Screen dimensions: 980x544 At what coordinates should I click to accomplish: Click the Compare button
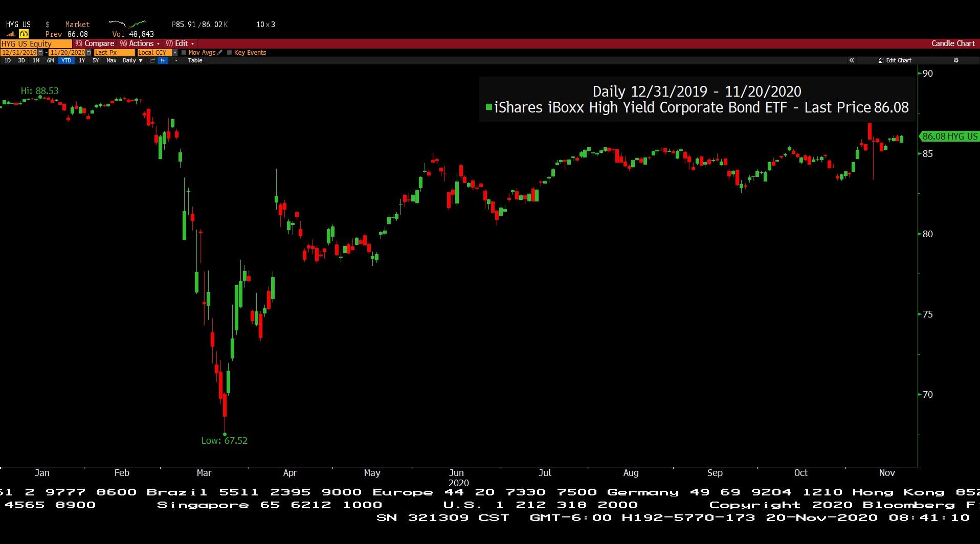coord(94,43)
